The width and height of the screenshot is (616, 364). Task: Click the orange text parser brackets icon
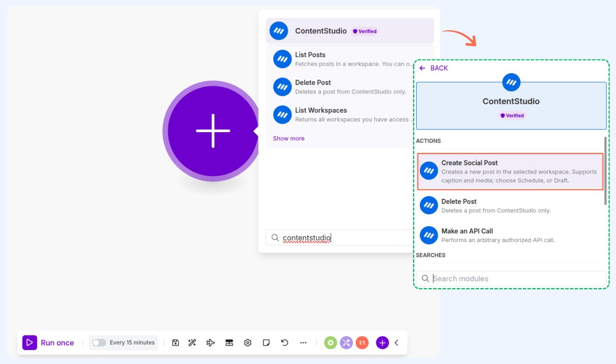[x=362, y=343]
